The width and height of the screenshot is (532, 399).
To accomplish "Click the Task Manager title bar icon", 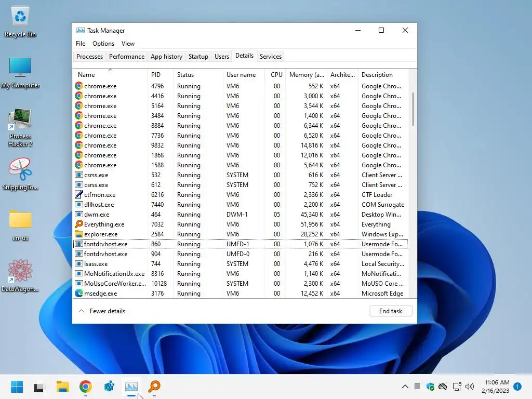I will (x=81, y=31).
